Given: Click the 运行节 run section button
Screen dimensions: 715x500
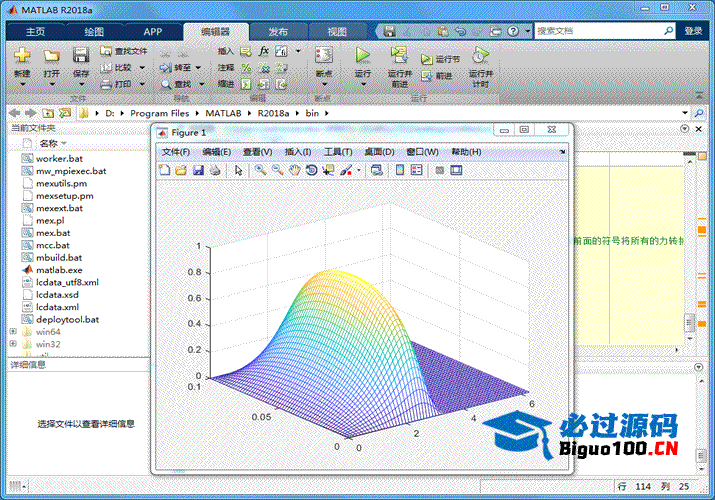Looking at the screenshot, I should (440, 59).
